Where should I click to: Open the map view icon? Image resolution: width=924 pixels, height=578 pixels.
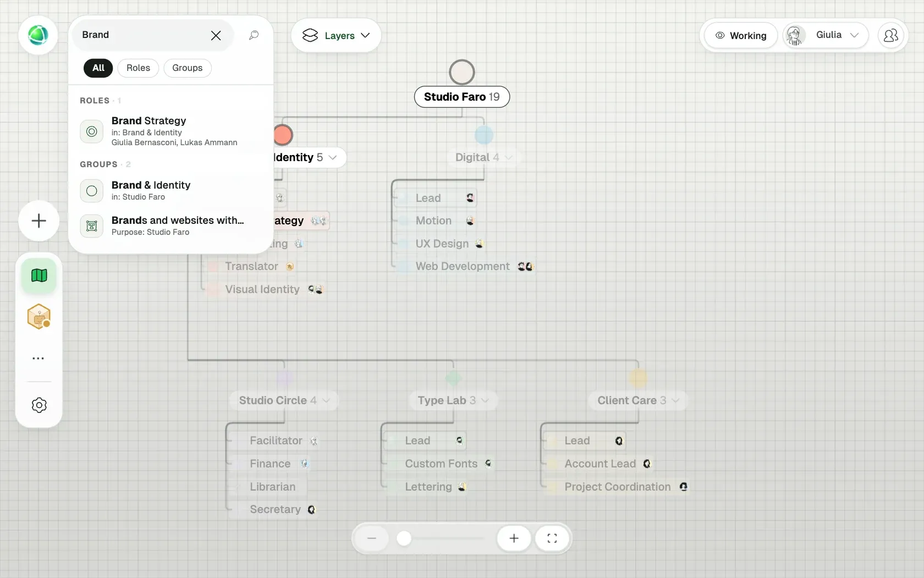click(x=39, y=275)
